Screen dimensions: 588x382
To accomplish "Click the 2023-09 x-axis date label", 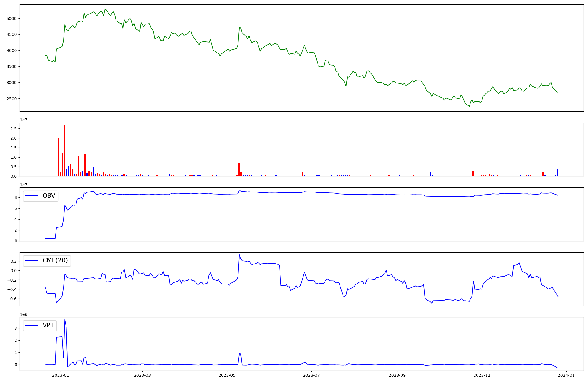I will point(397,375).
